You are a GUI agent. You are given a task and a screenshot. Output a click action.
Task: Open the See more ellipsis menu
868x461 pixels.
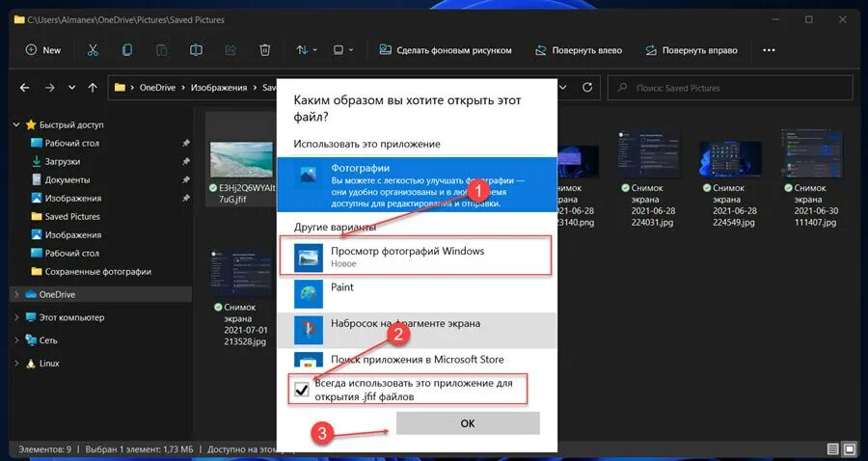[769, 50]
